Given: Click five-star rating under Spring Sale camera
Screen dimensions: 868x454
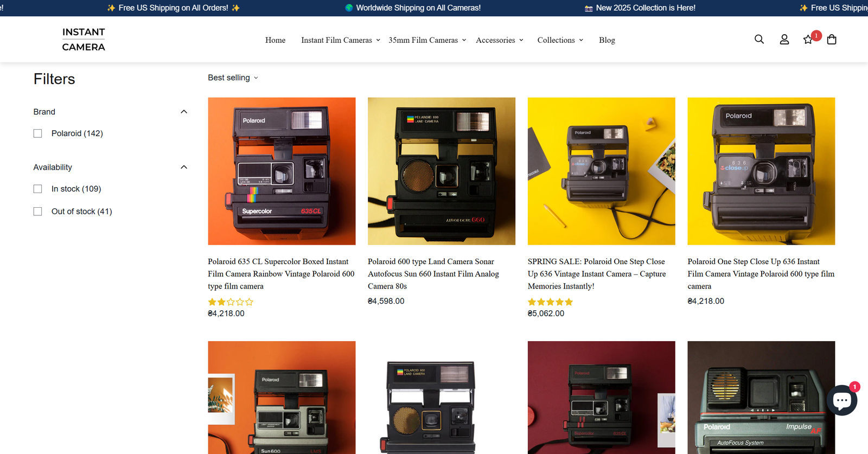Looking at the screenshot, I should (x=550, y=302).
